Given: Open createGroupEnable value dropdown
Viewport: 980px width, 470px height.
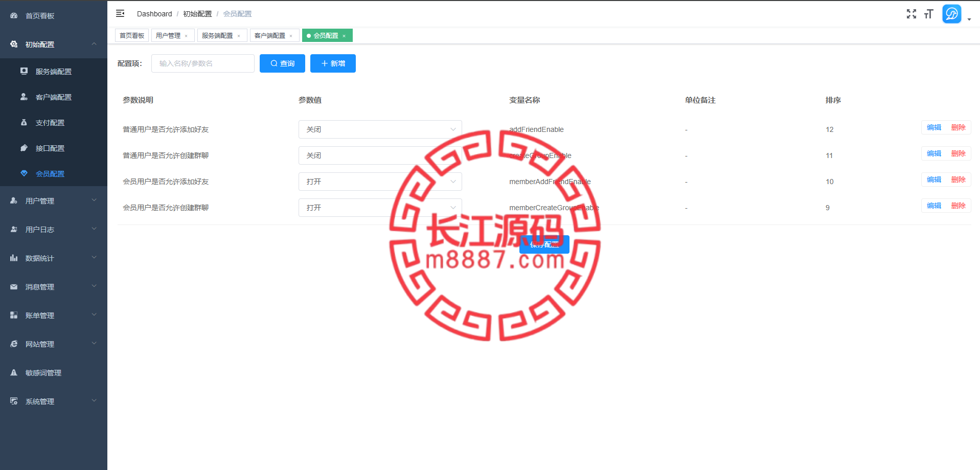Looking at the screenshot, I should 380,155.
